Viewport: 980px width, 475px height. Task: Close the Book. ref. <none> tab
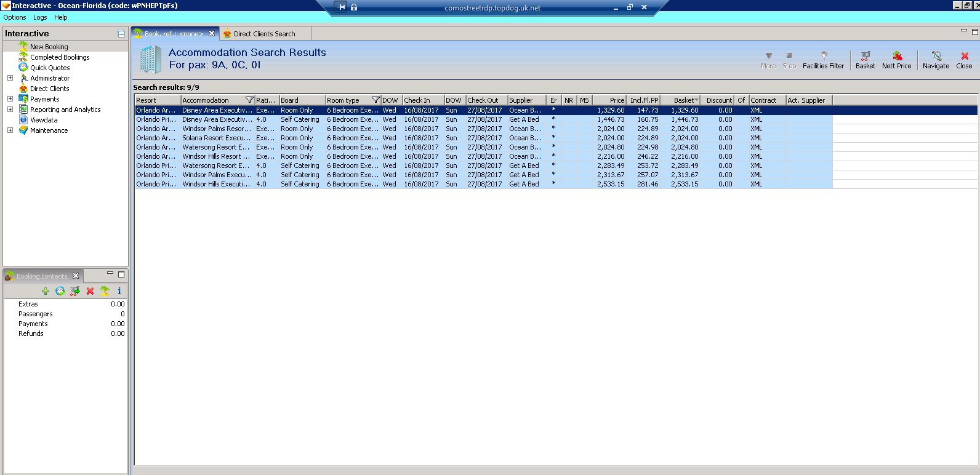click(212, 34)
